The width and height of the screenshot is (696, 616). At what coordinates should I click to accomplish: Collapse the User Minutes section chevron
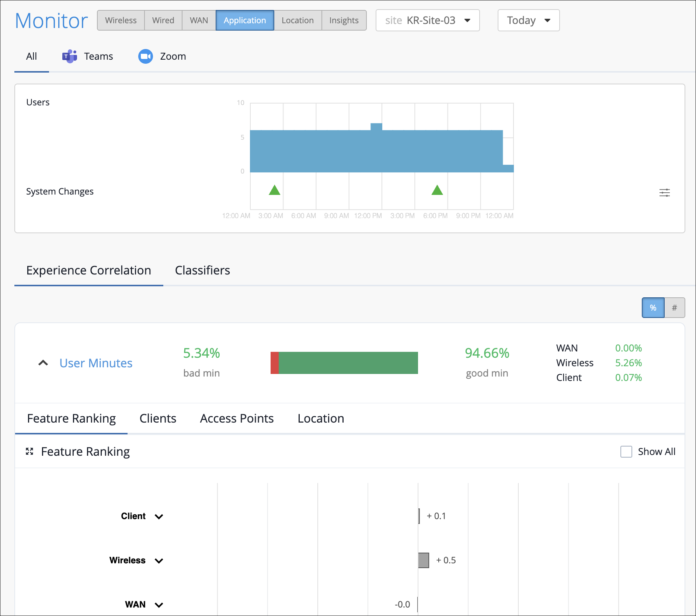(x=43, y=363)
